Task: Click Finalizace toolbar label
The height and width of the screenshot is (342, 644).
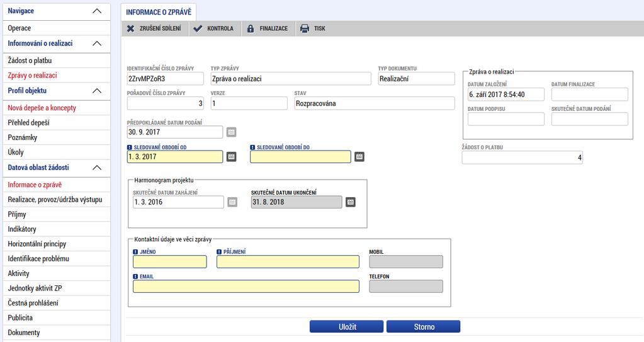Action: [x=274, y=28]
